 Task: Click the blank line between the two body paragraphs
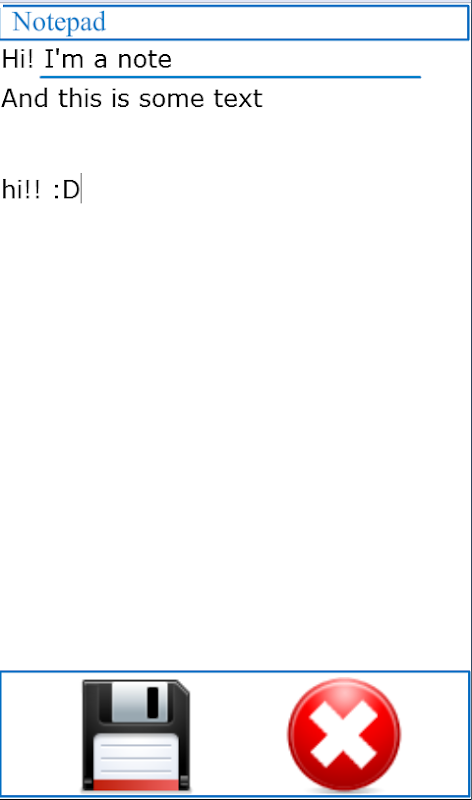click(235, 144)
